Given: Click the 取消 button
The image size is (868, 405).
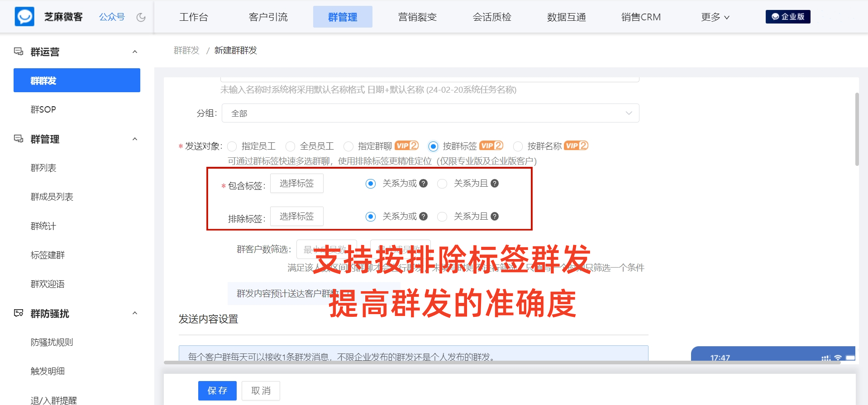Looking at the screenshot, I should [x=261, y=391].
